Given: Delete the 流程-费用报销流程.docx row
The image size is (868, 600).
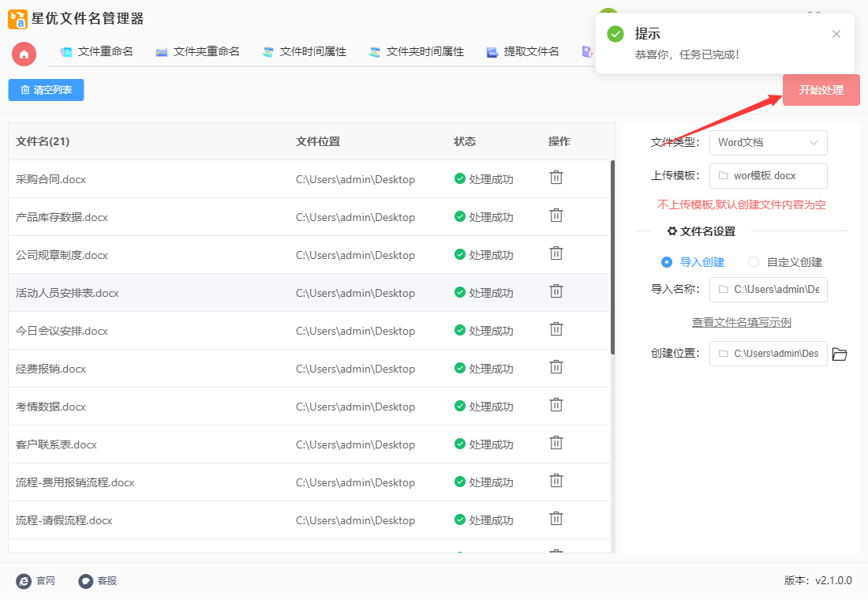Looking at the screenshot, I should [x=556, y=481].
